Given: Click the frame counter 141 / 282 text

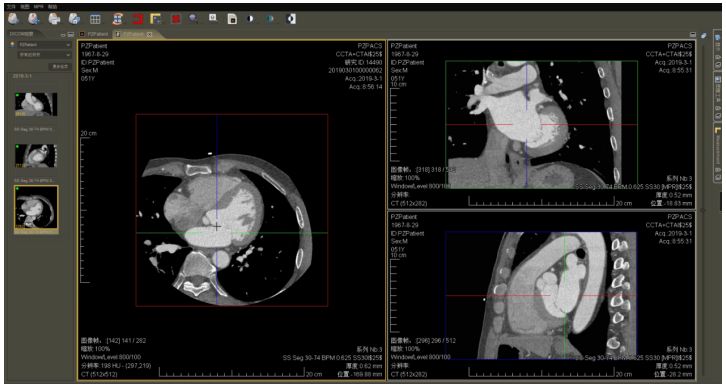Looking at the screenshot, I should [x=134, y=341].
